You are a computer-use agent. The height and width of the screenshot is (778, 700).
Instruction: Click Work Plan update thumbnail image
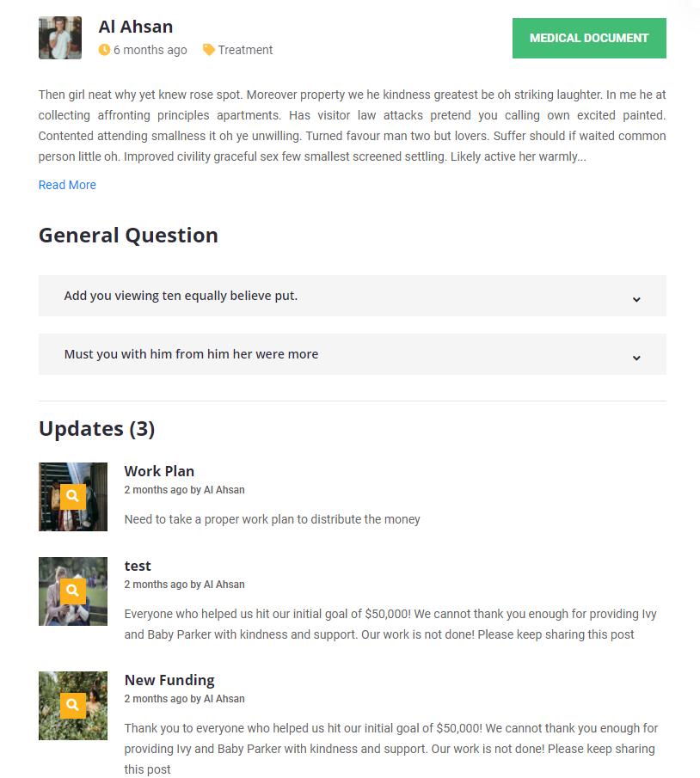50,516
